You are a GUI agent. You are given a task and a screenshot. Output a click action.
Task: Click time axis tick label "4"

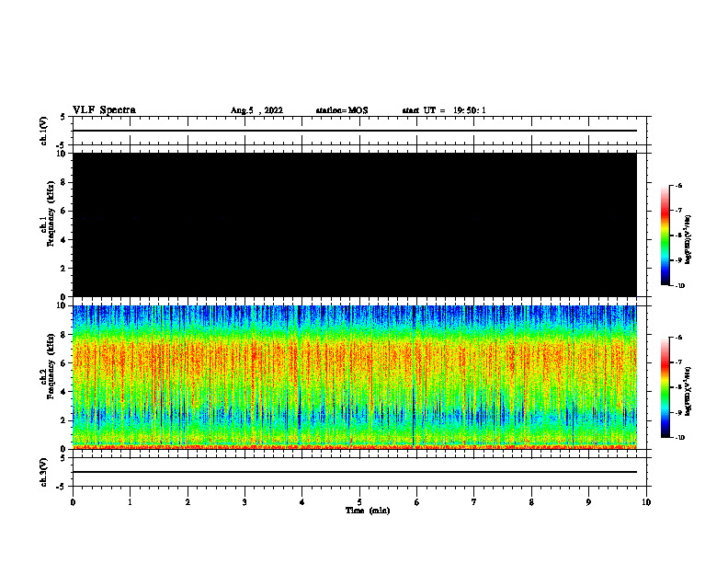[x=301, y=502]
